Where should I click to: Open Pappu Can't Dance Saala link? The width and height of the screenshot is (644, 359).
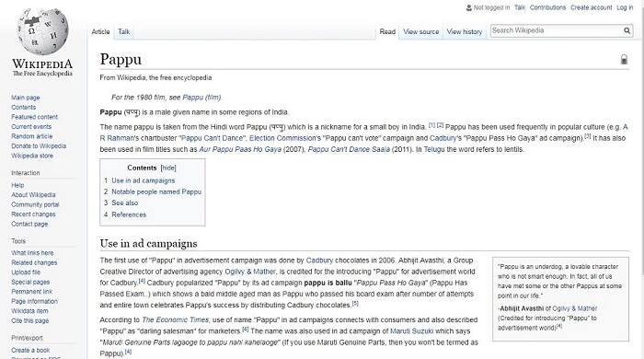[x=349, y=149]
